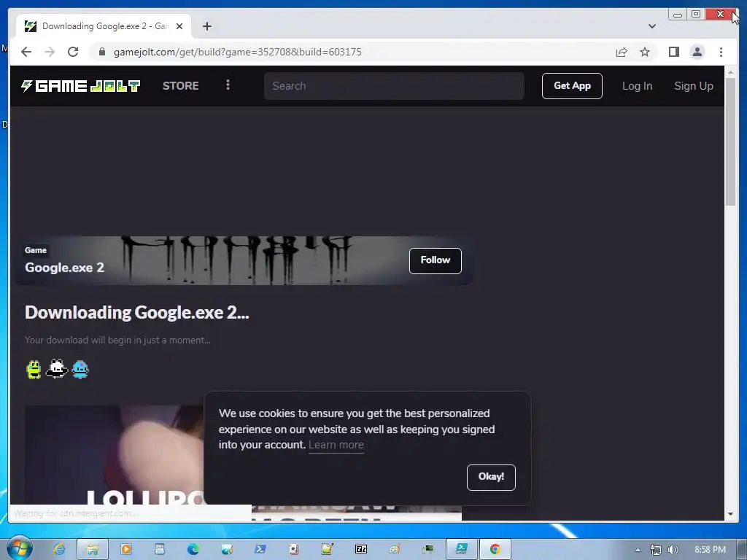Select the Downloading Google.exe 2 tab
This screenshot has height=560, width=747.
tap(104, 26)
